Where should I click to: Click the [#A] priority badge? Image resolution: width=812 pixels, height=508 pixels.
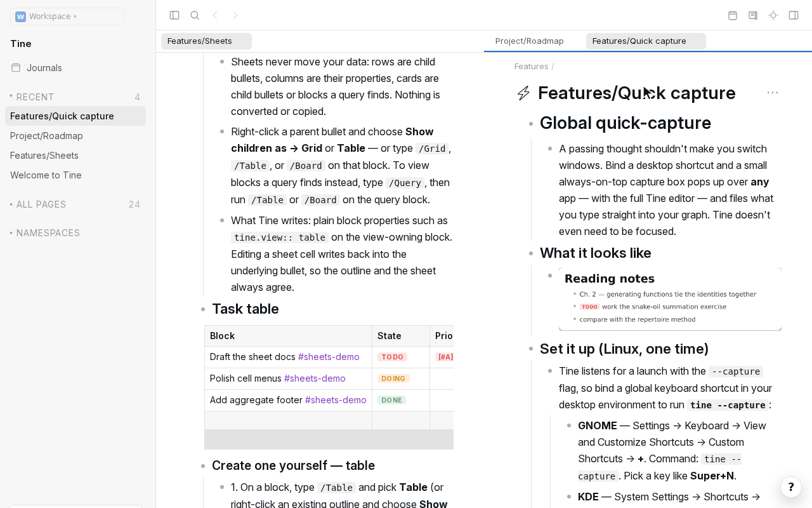click(x=445, y=357)
